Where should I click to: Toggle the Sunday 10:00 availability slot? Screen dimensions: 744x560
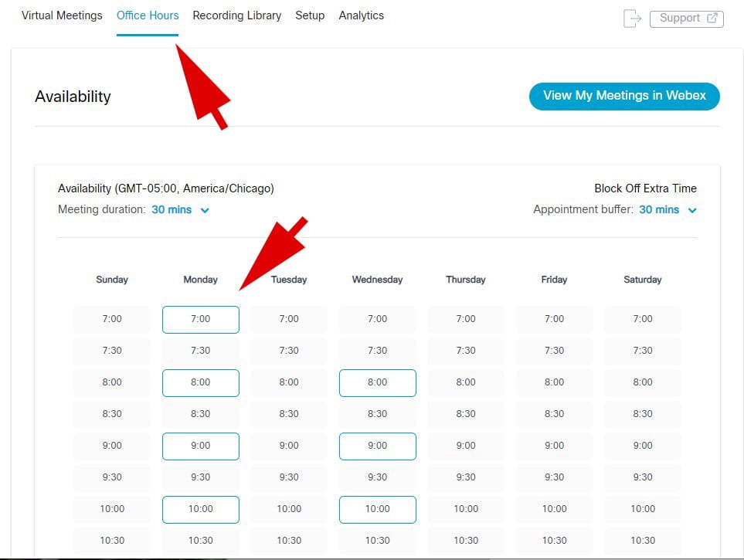tap(112, 509)
